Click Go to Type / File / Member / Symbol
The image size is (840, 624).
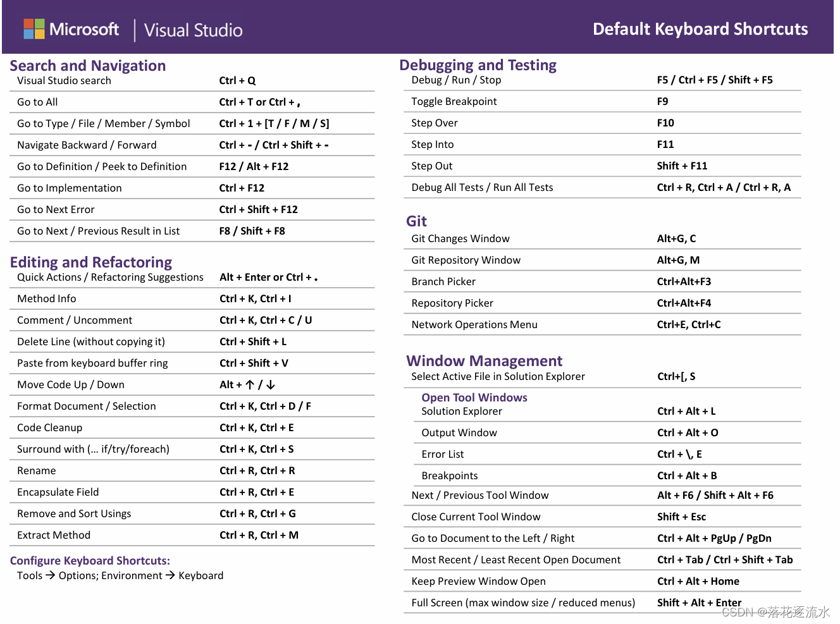coord(104,124)
